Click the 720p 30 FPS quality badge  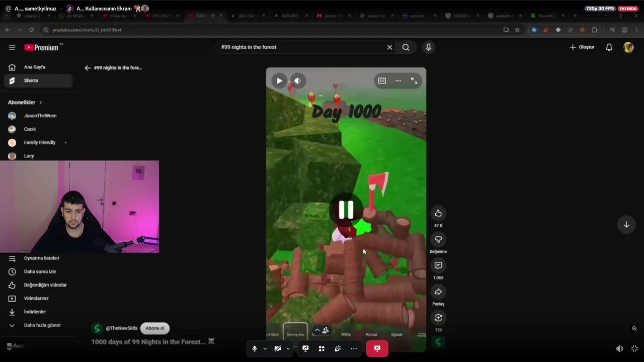[600, 9]
